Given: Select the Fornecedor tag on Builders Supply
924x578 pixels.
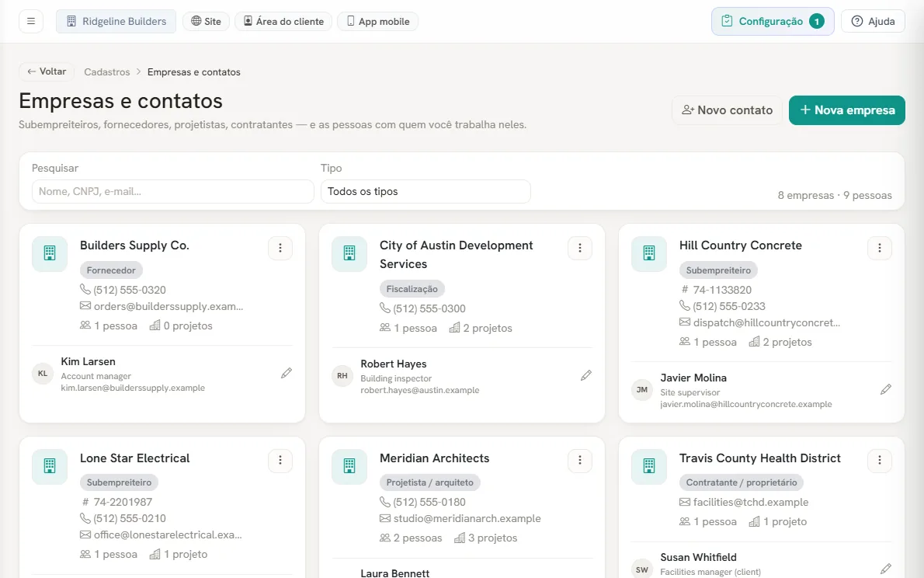Looking at the screenshot, I should point(111,270).
